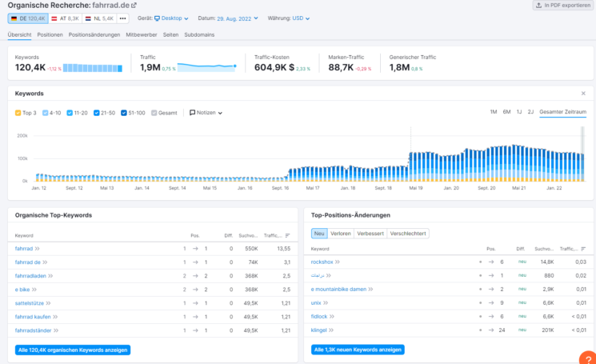Select the Verbessert filter tab

[370, 234]
